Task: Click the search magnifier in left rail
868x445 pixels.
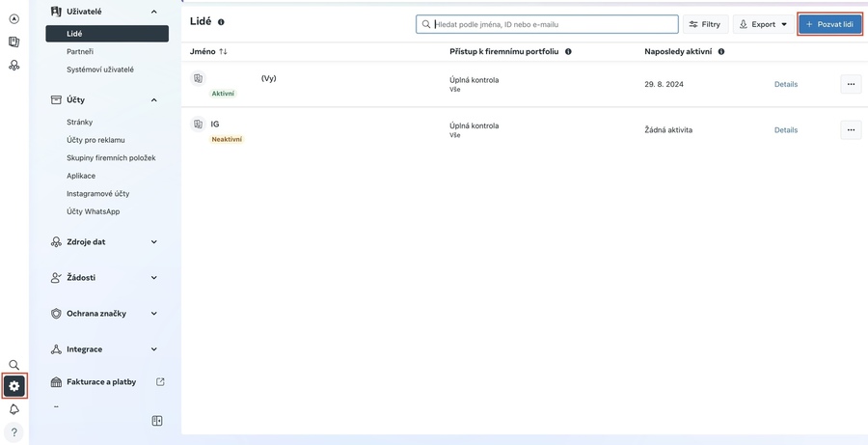Action: 14,365
